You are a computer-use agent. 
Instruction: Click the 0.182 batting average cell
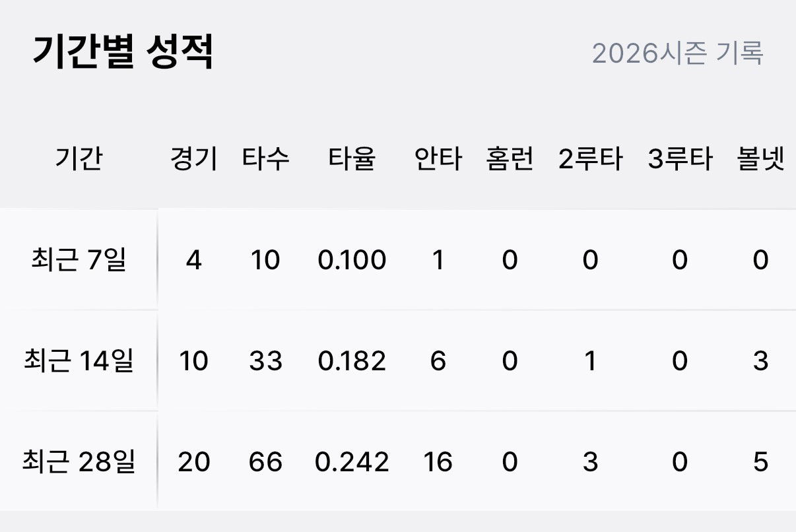click(x=352, y=361)
